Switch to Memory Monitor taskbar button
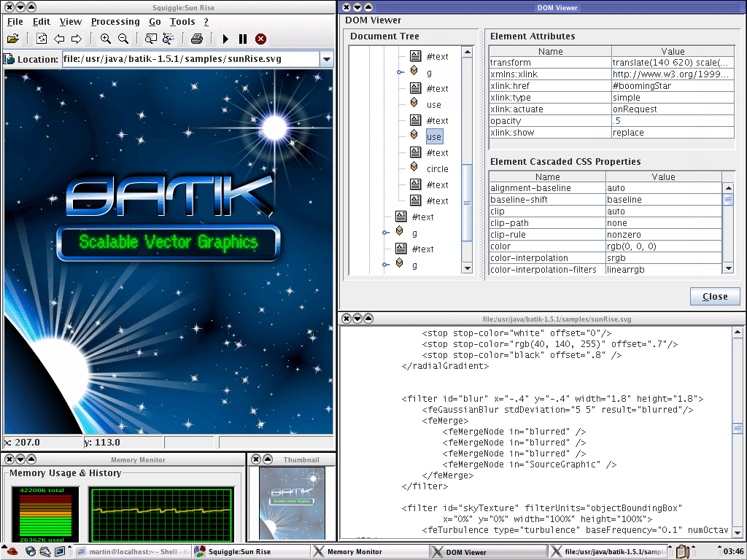747x560 pixels. [370, 552]
